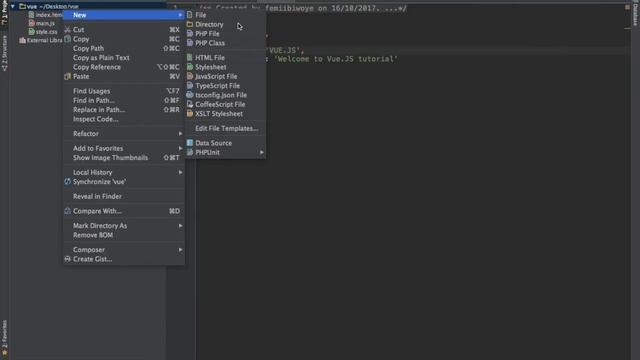Click the PHP File icon
The height and width of the screenshot is (360, 640).
(x=190, y=34)
